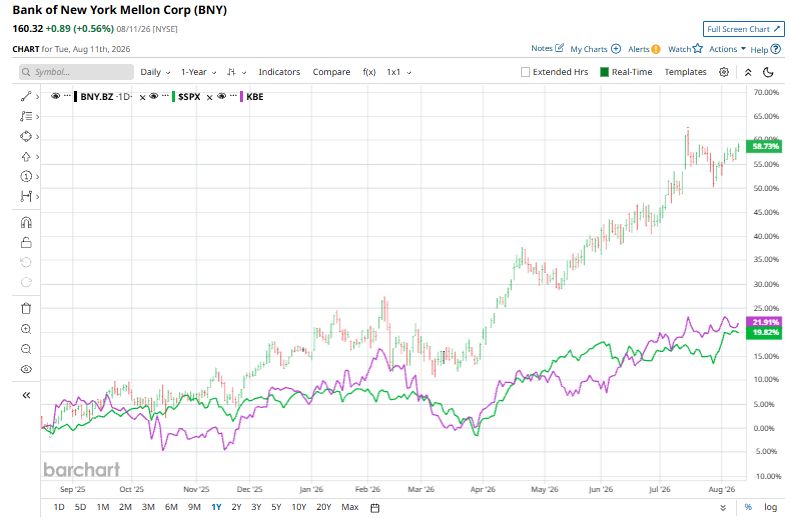Select the arrow marker tool
Viewport: 790px width, 522px height.
click(26, 157)
